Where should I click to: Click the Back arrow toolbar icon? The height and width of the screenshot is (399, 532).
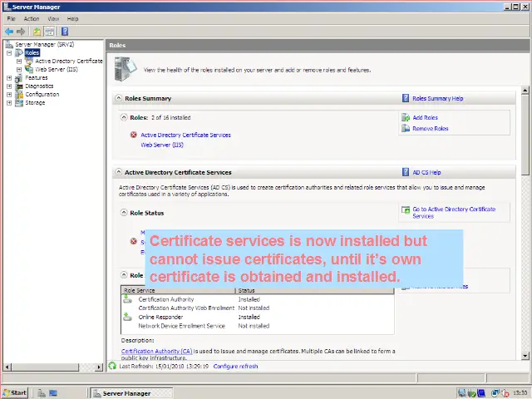click(x=9, y=32)
